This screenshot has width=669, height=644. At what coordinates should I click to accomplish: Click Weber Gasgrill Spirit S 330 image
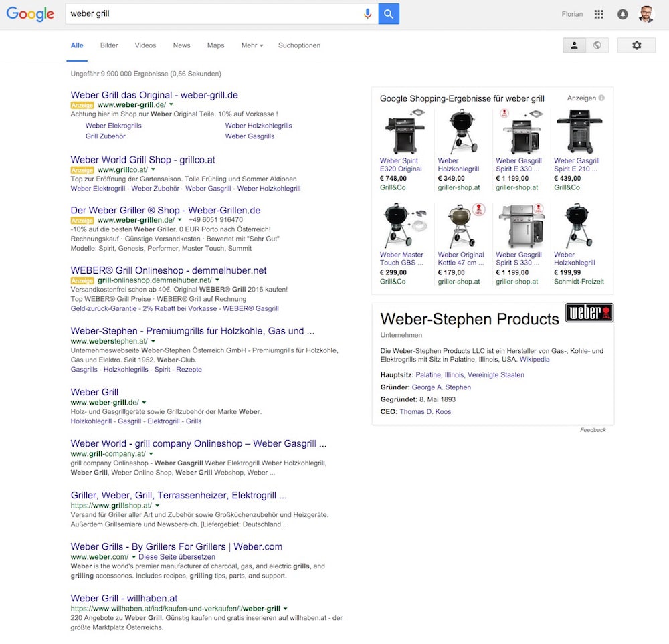[521, 225]
